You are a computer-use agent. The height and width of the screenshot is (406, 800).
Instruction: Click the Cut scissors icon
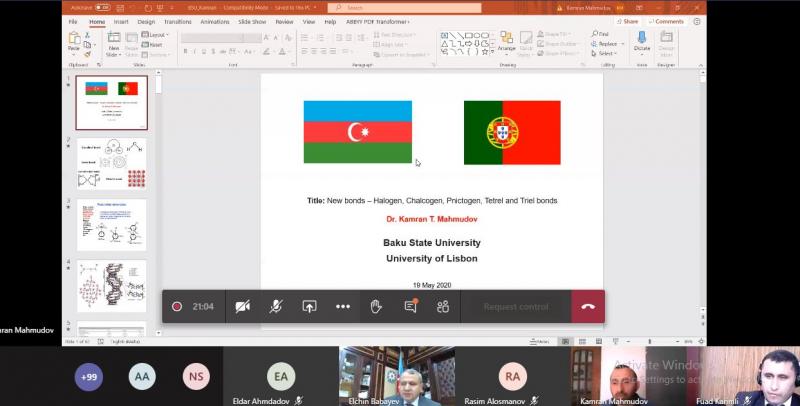point(87,35)
